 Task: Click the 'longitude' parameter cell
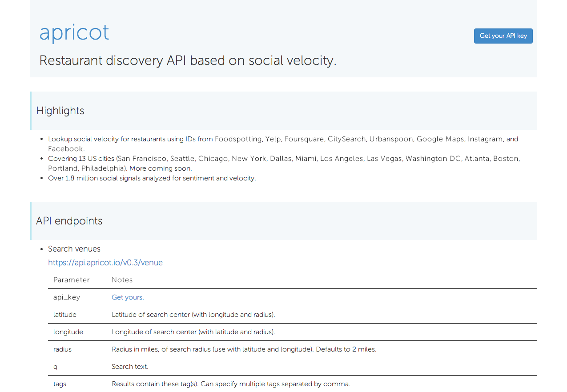click(x=68, y=332)
